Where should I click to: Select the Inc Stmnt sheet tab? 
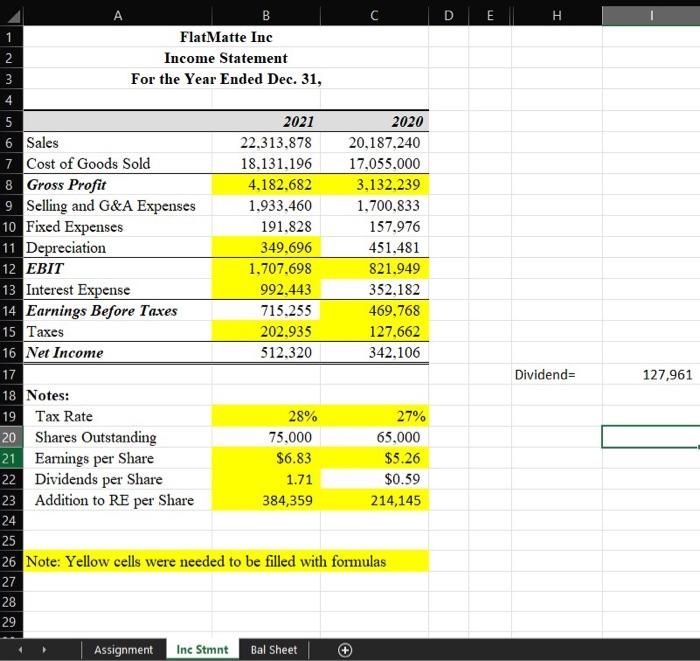202,650
